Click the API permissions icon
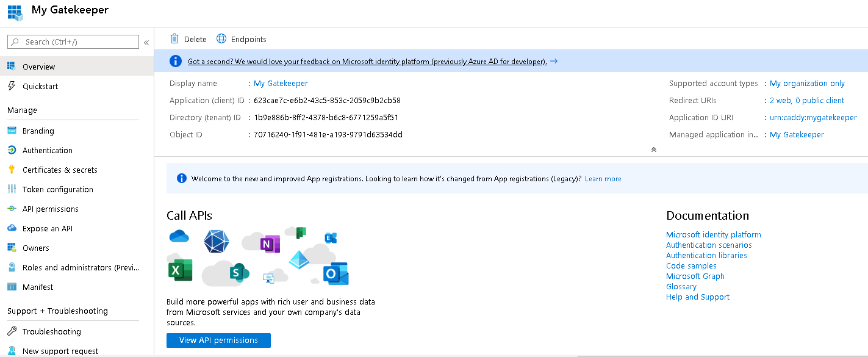The height and width of the screenshot is (357, 868). click(x=11, y=209)
